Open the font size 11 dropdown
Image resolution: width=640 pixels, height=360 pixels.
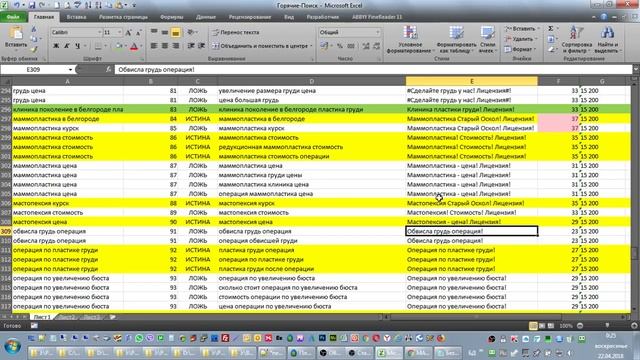click(x=120, y=32)
